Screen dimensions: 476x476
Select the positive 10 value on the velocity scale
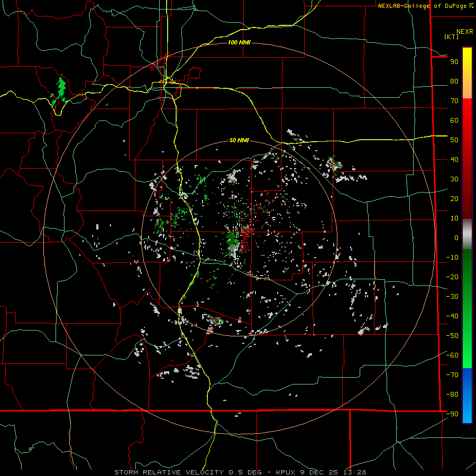tap(454, 218)
